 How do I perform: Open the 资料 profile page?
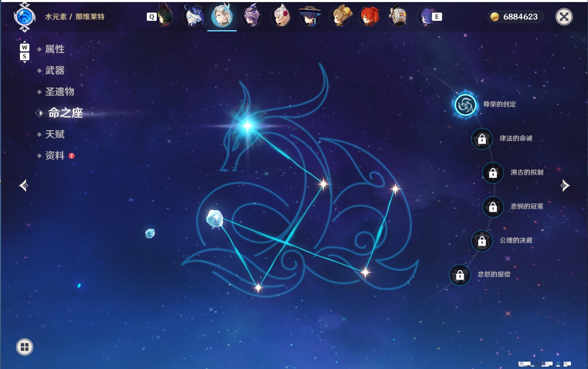55,155
